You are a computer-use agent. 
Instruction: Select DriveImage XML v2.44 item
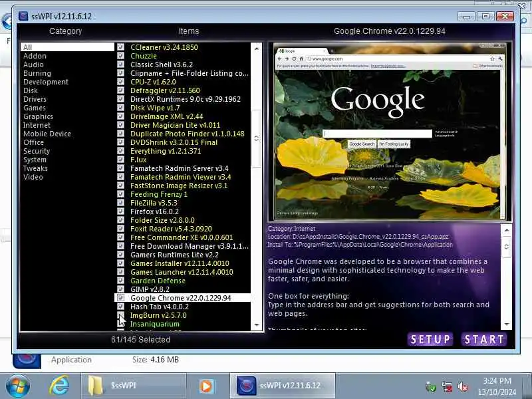point(167,116)
